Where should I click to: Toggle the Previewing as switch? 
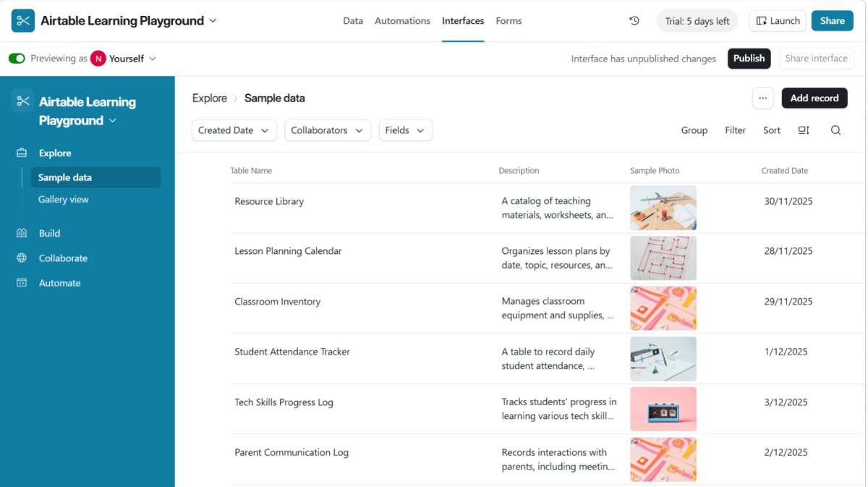(x=17, y=59)
